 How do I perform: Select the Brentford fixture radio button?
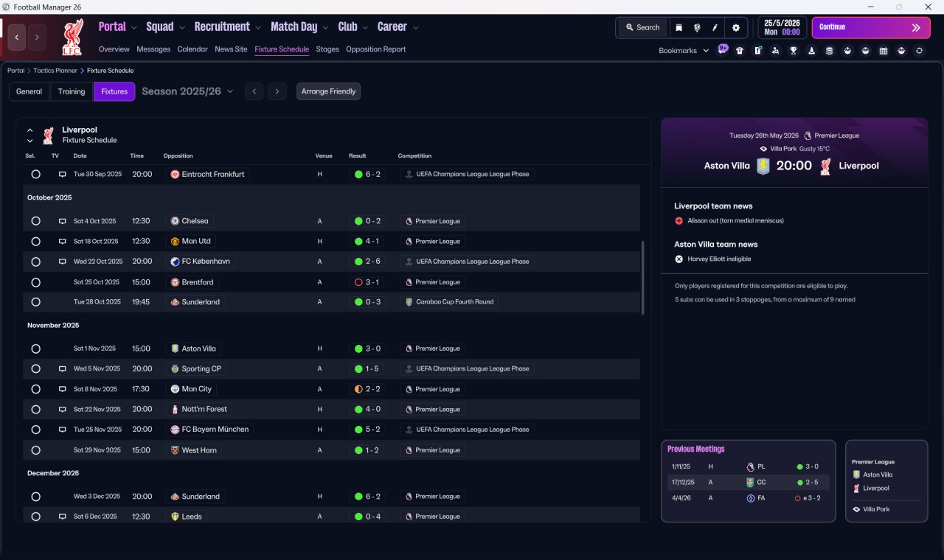tap(35, 282)
